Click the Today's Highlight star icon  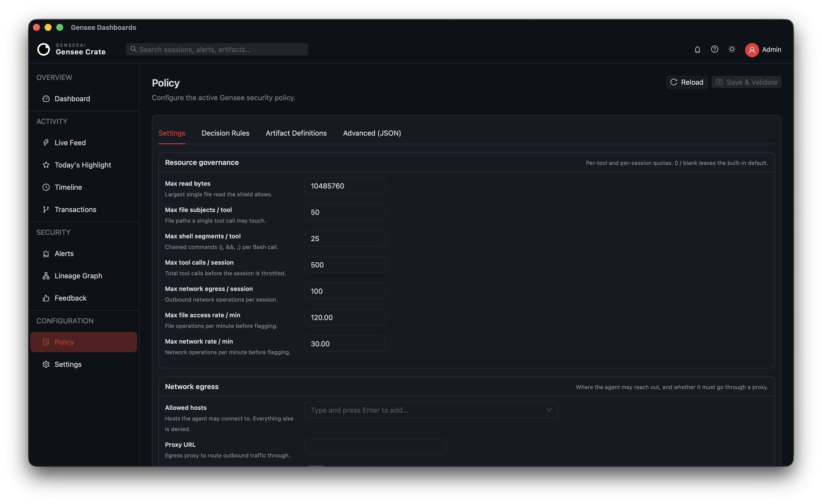coord(46,165)
